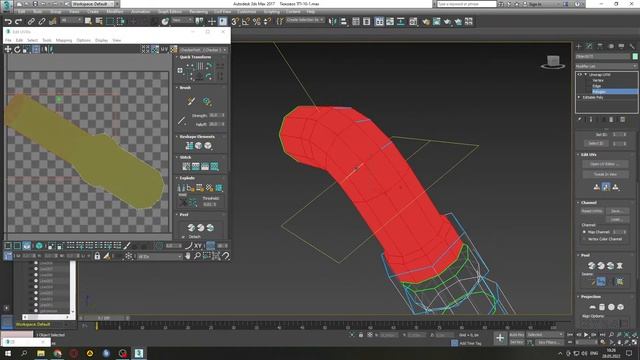Open the Select by Name tool
This screenshot has height=360, width=640.
99,21
